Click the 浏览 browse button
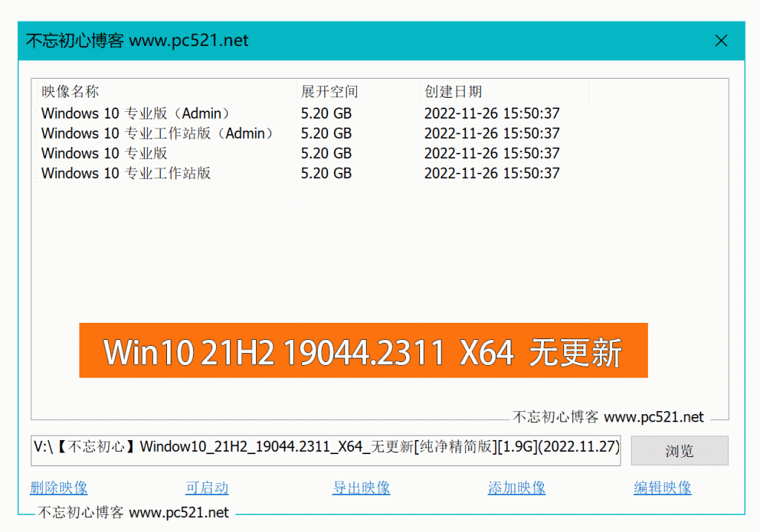The image size is (760, 532). tap(679, 450)
